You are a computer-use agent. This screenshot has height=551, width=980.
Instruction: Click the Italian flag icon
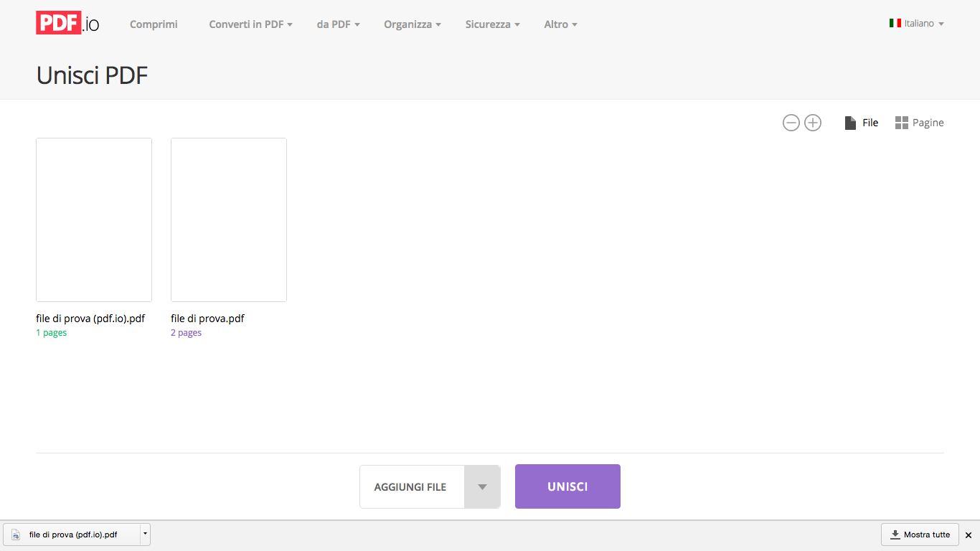coord(895,23)
